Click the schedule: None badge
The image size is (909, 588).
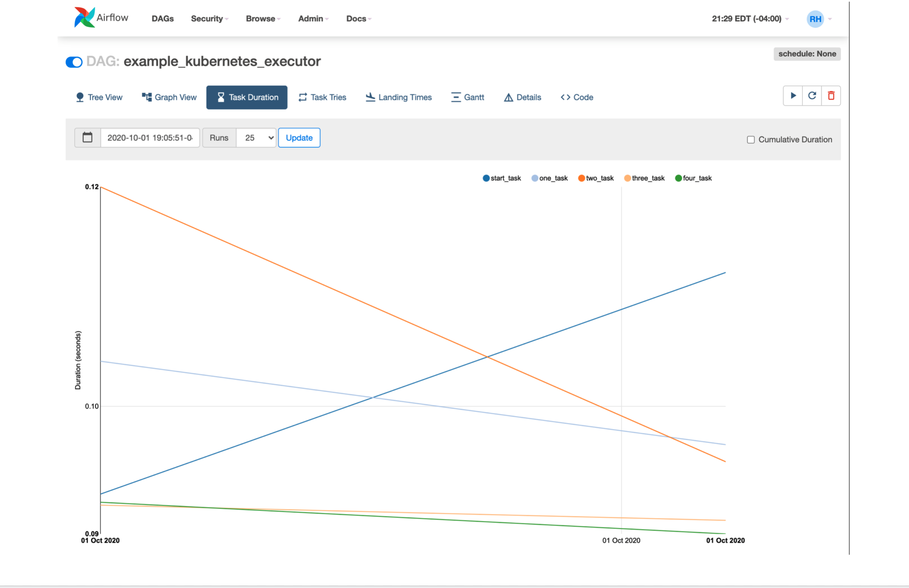[x=807, y=54]
